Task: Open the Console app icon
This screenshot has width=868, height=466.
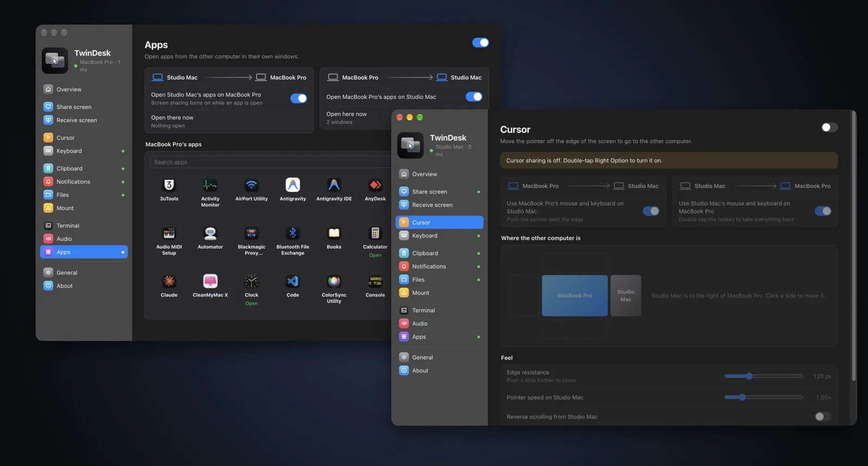Action: [x=375, y=281]
